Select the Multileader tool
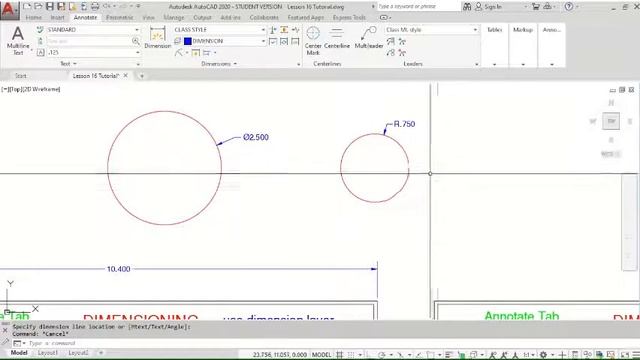Image resolution: width=640 pixels, height=360 pixels. (369, 38)
